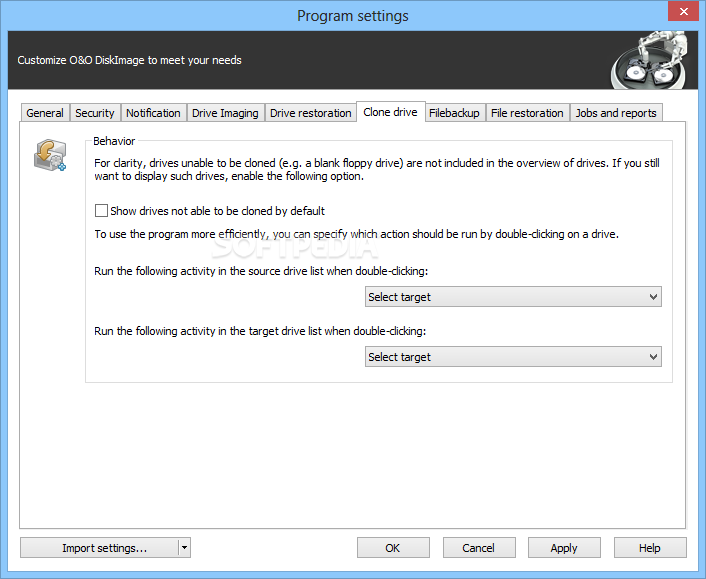
Task: Click the DiskImage robot logo in the header
Action: [649, 60]
